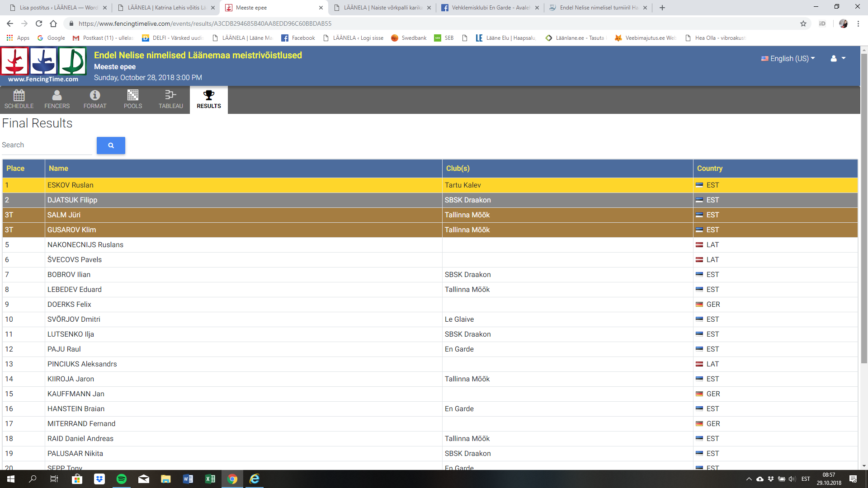This screenshot has height=488, width=868.
Task: Expand the English (US) language dropdown
Action: point(788,58)
